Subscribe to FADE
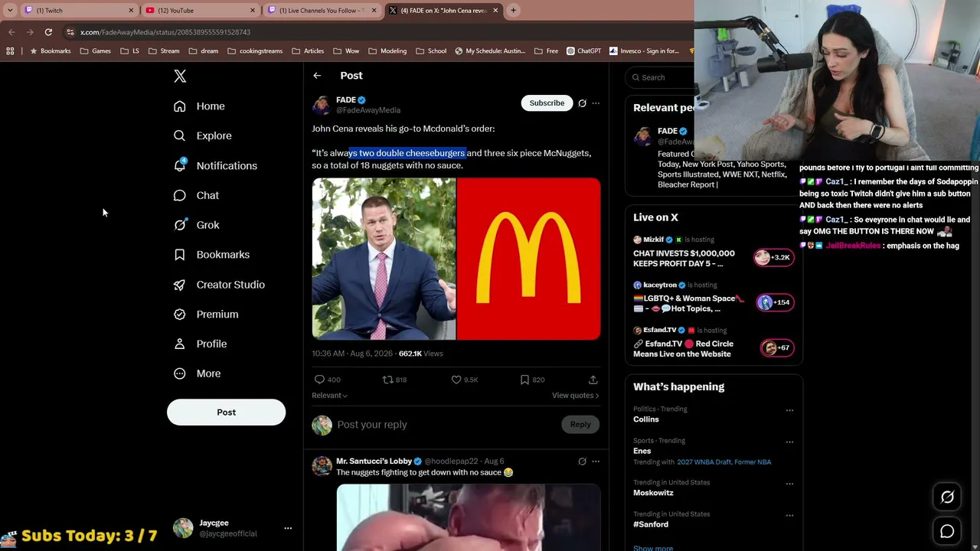Screen dimensions: 980x551 coord(547,103)
